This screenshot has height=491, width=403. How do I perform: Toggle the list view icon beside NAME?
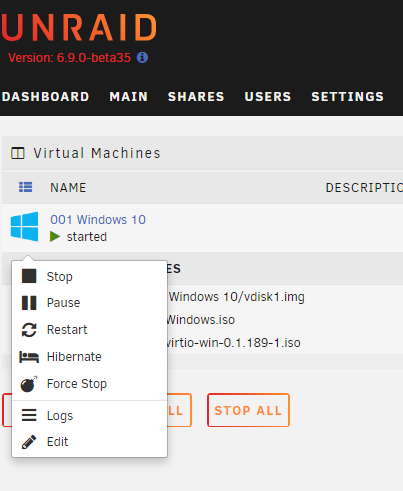[26, 187]
